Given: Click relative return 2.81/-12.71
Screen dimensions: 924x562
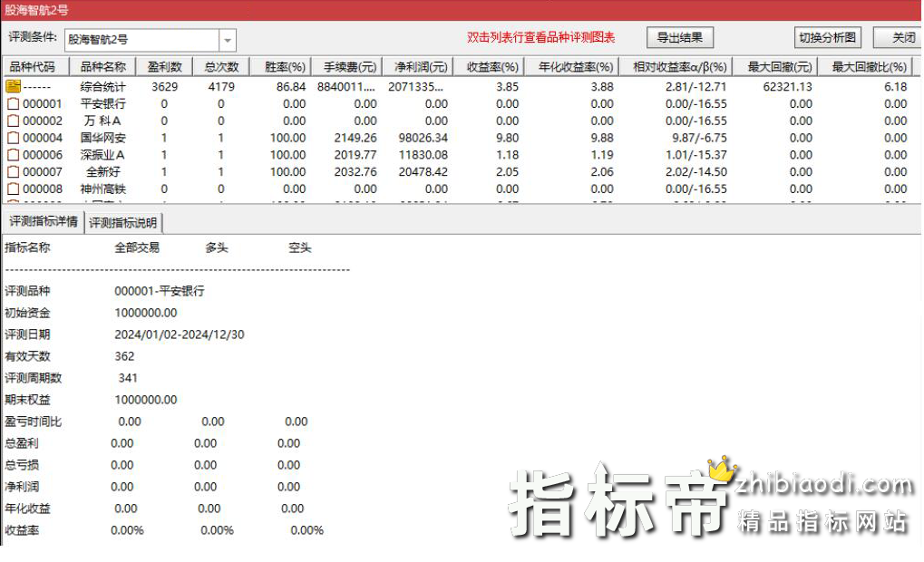Looking at the screenshot, I should tap(695, 87).
